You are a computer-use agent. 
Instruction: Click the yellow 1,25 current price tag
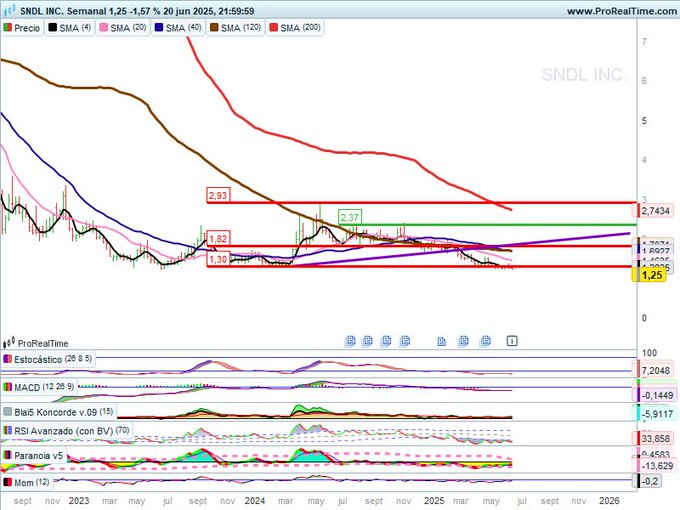pyautogui.click(x=651, y=275)
